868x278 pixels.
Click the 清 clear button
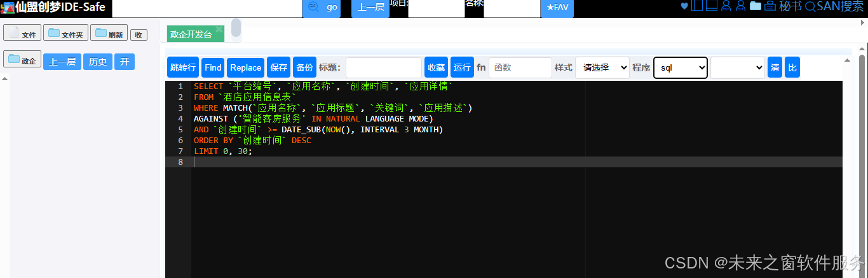tap(775, 67)
